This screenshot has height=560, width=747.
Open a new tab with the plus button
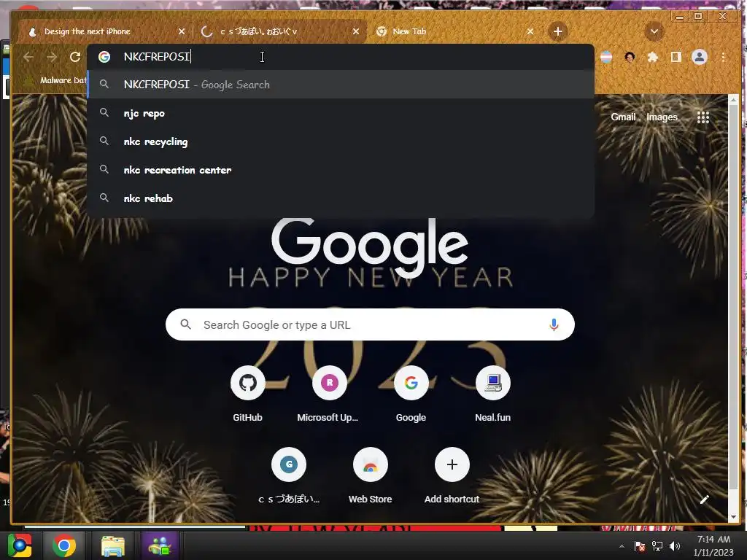[x=558, y=31]
